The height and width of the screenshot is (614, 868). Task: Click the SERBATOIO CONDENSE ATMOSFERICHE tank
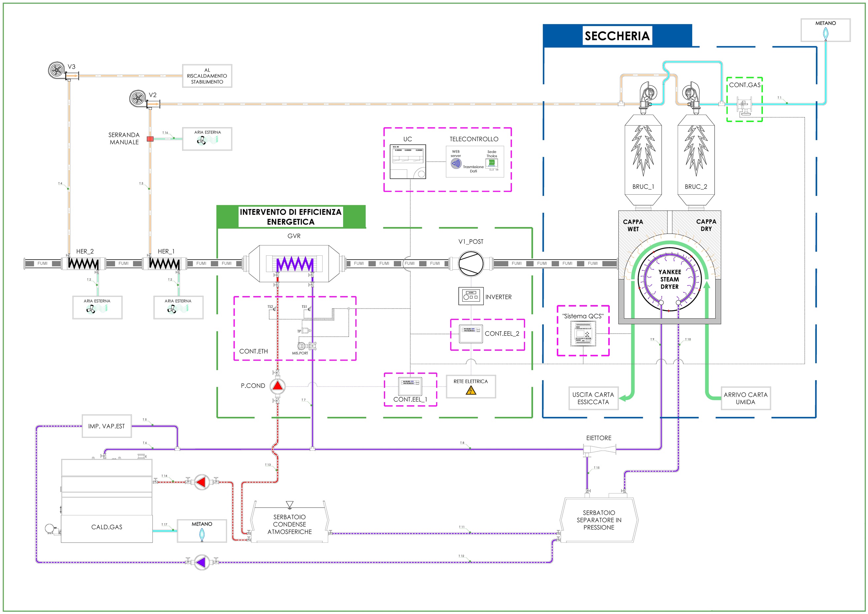coord(290,524)
